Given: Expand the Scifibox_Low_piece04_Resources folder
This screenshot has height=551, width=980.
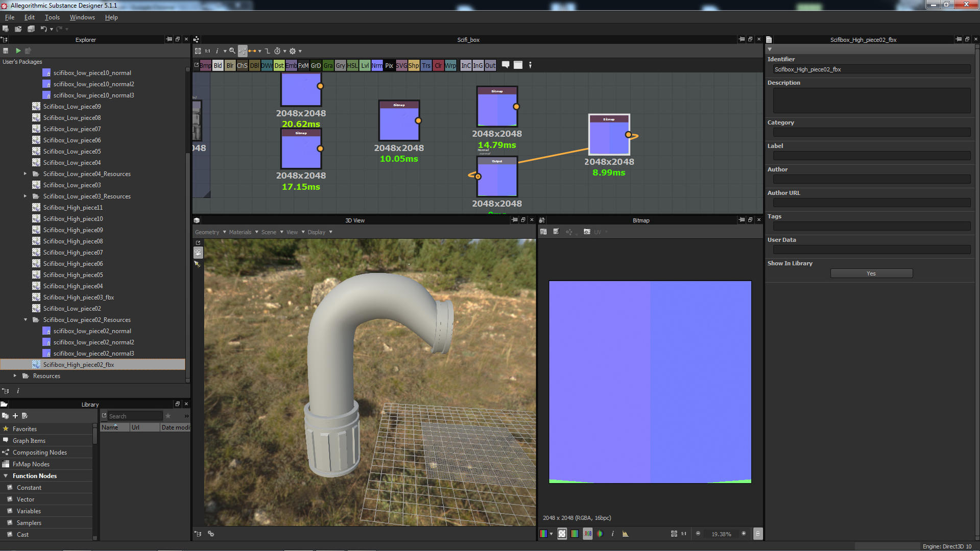Looking at the screenshot, I should pyautogui.click(x=26, y=174).
